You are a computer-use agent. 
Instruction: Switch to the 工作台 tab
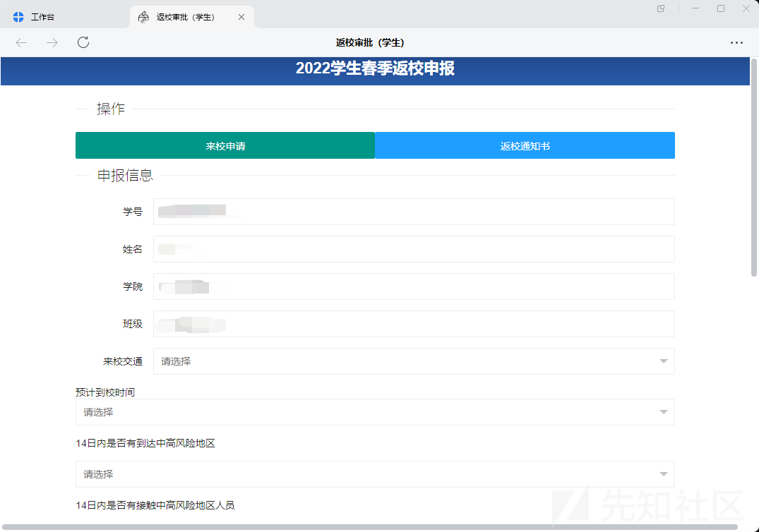click(x=65, y=17)
